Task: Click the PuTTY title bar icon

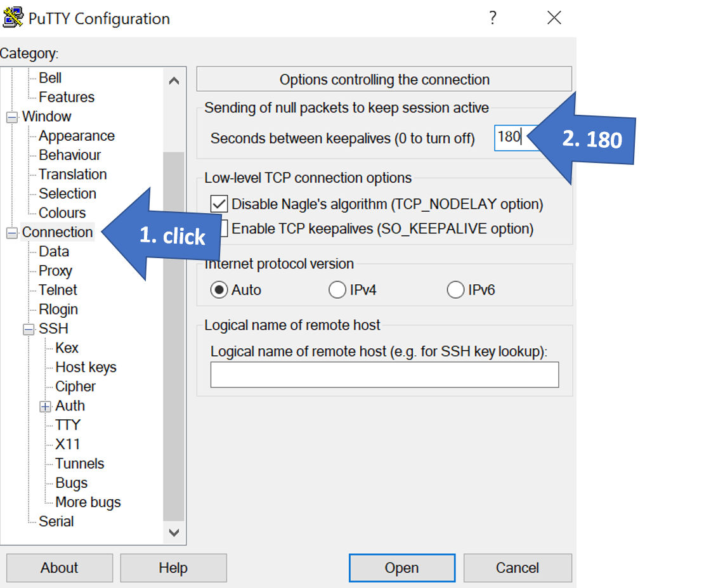Action: 13,18
